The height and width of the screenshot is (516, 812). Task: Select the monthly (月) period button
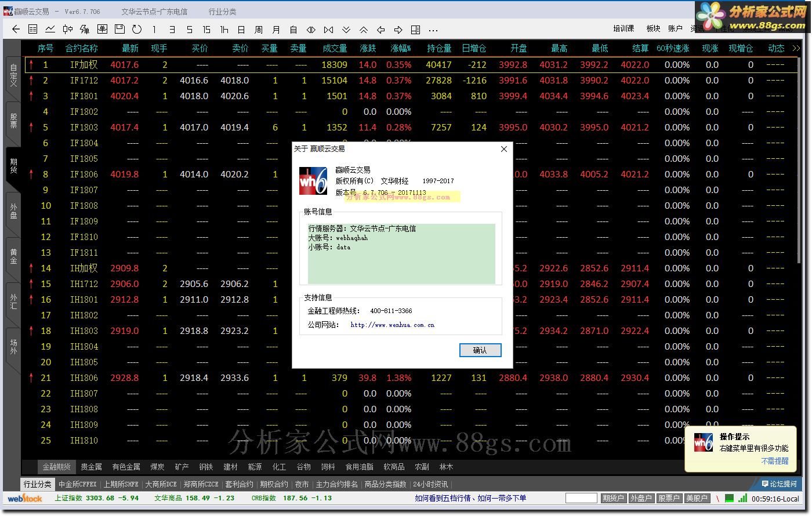276,29
